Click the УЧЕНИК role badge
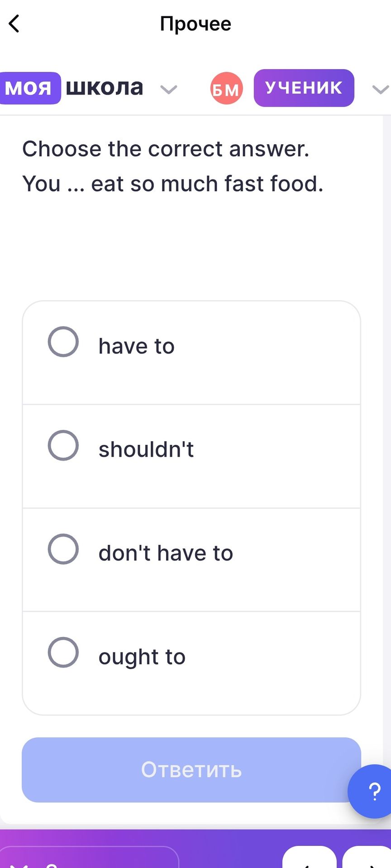 coord(304,88)
